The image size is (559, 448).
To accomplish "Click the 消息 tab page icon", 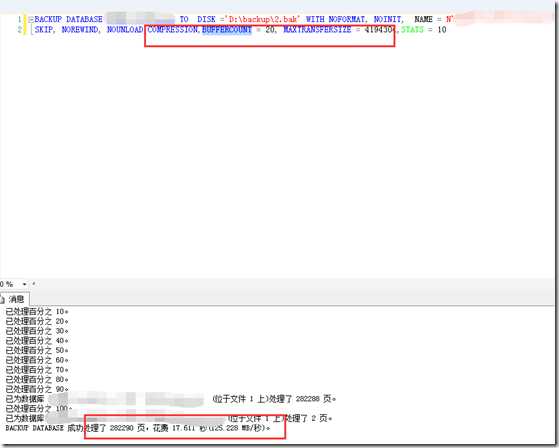I will tap(2, 299).
